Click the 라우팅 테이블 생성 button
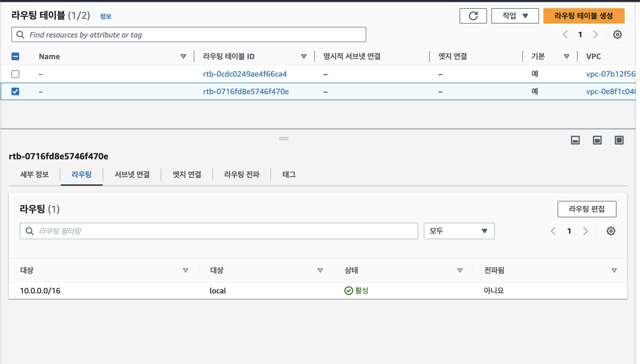This screenshot has width=640, height=364. pyautogui.click(x=584, y=16)
